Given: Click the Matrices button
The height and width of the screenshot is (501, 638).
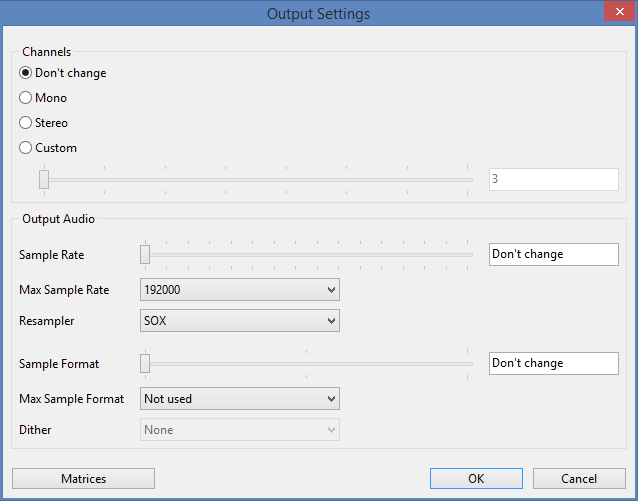Looking at the screenshot, I should click(x=83, y=479).
